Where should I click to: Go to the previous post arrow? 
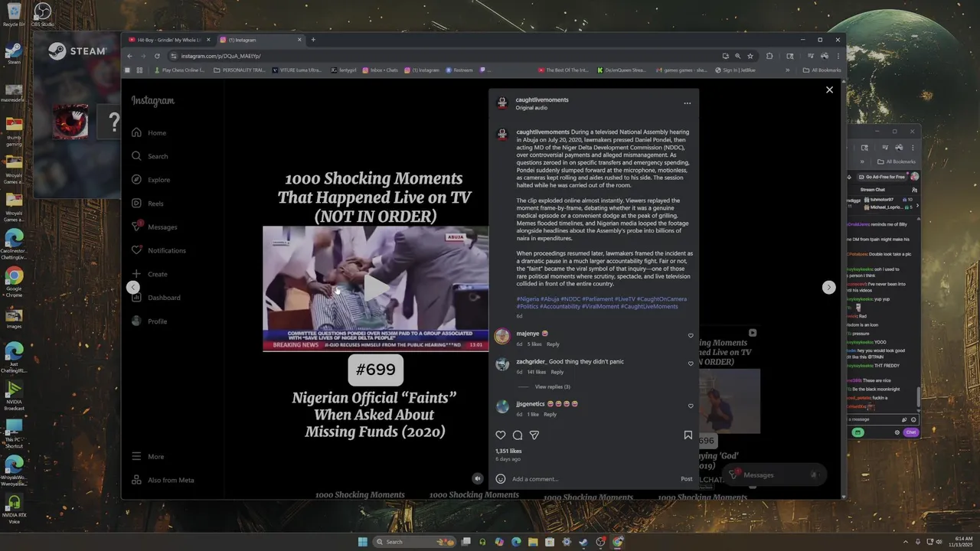(x=133, y=287)
